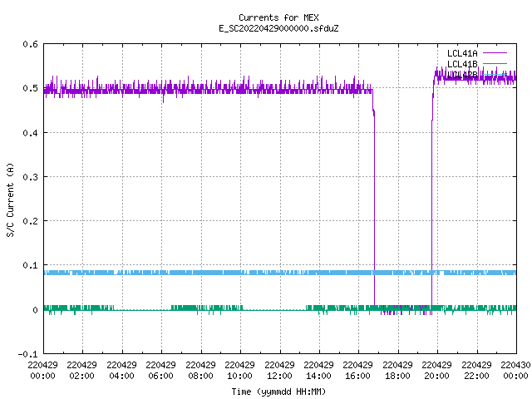Click the LCL42B legend label
Screen dimensions: 532x399
[x=462, y=75]
